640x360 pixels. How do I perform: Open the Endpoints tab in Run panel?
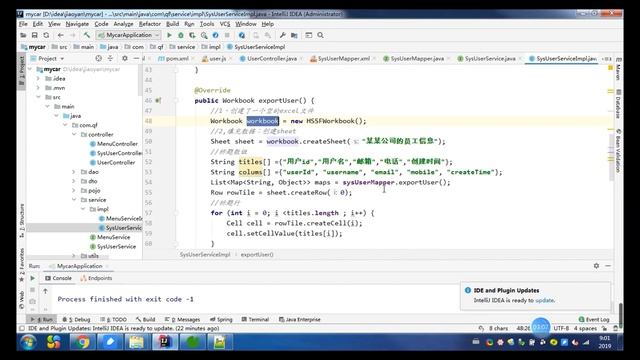[96, 278]
